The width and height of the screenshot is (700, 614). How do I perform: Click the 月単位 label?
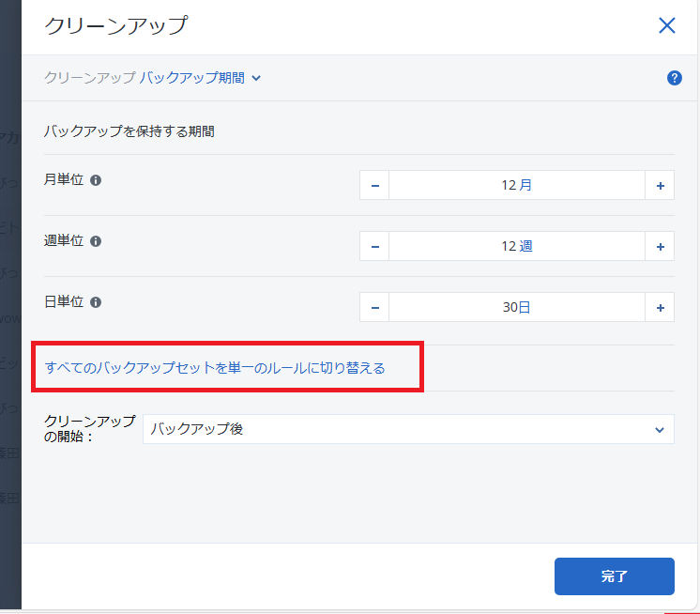point(64,180)
